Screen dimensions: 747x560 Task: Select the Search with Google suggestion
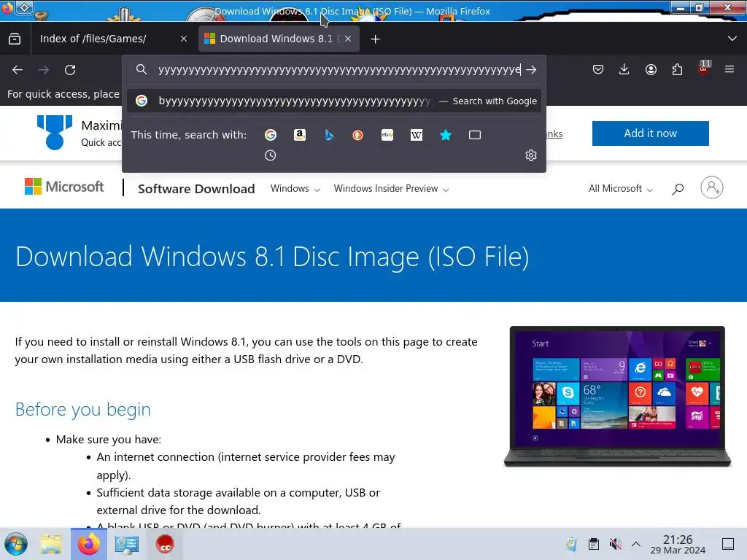tap(334, 101)
